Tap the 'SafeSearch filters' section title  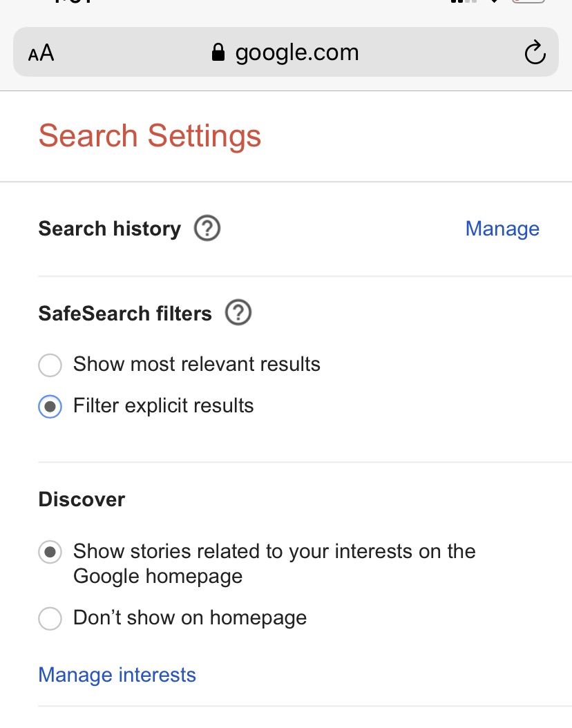tap(125, 314)
